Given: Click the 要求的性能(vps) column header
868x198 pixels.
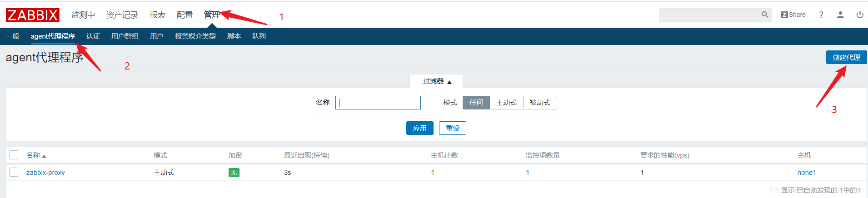Looking at the screenshot, I should tap(665, 155).
